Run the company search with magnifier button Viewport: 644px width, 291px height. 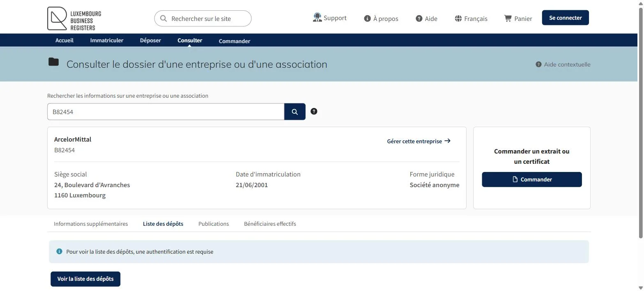[x=295, y=112]
